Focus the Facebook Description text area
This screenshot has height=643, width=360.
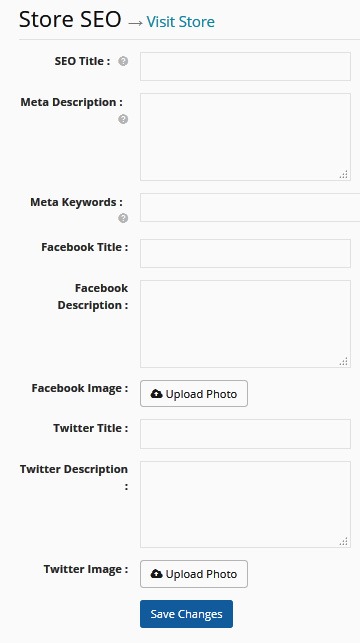click(x=245, y=324)
